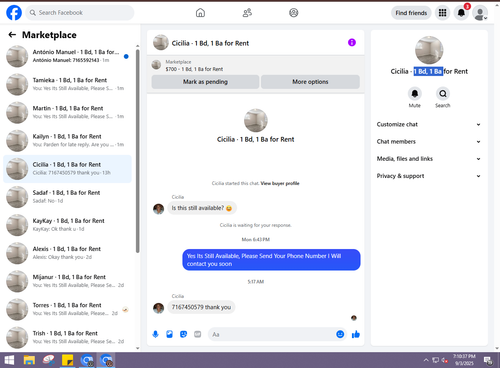This screenshot has width=500, height=368.
Task: Open Windows action center notifications
Action: pos(488,360)
